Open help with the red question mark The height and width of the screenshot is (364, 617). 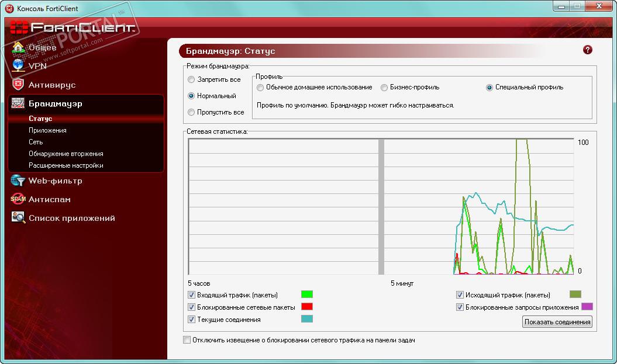coord(588,50)
